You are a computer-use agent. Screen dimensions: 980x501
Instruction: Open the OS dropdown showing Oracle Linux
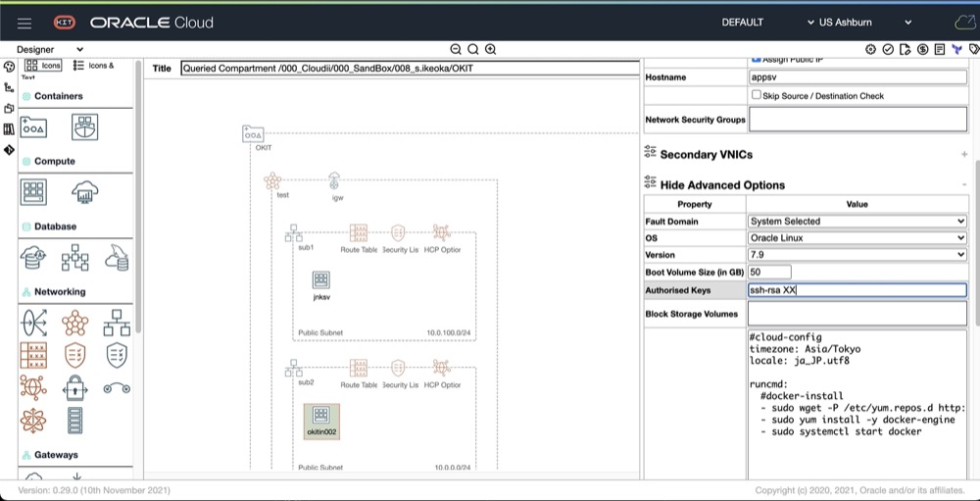[x=857, y=237]
